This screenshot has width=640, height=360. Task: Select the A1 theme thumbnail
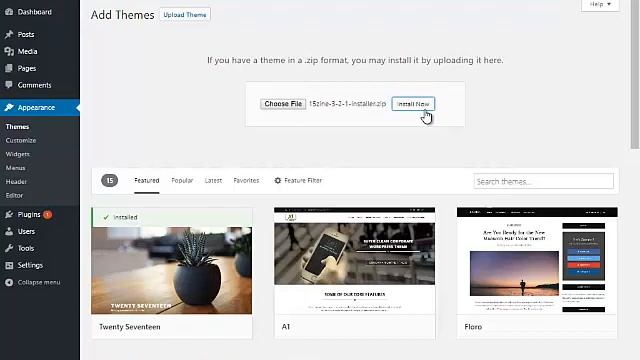click(355, 261)
